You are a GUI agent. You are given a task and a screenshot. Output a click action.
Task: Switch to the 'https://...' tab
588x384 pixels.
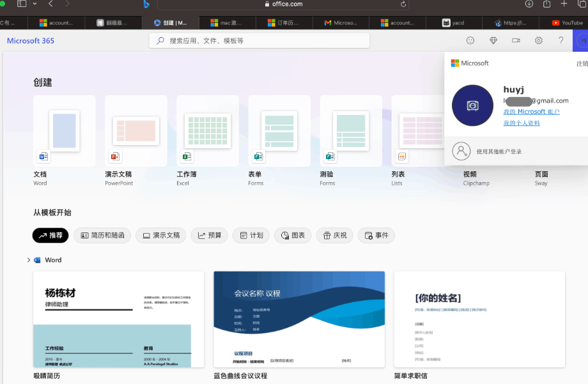[x=511, y=23]
